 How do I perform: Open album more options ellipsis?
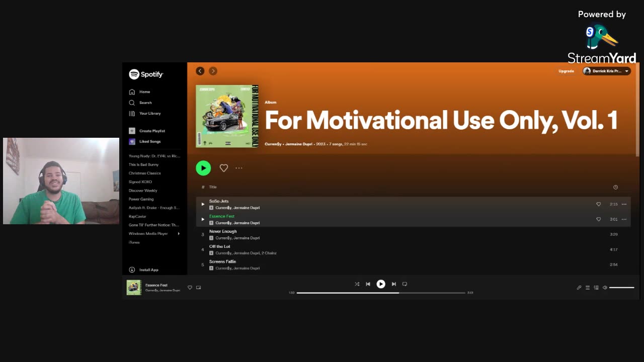pyautogui.click(x=239, y=168)
